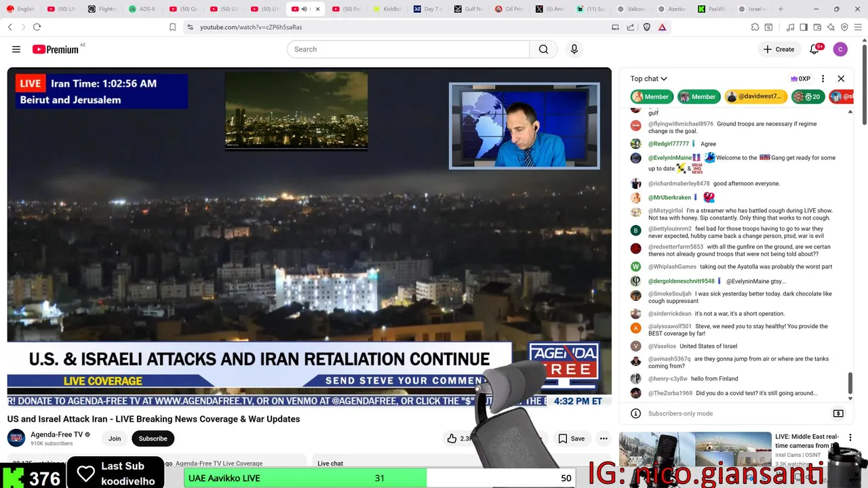This screenshot has width=868, height=488.
Task: Close the active YouTube tab
Action: click(317, 9)
